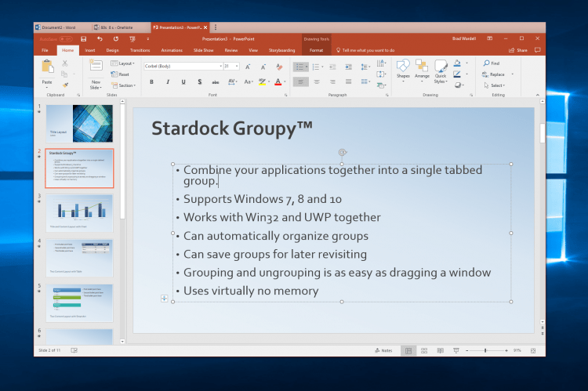Open the Transitions ribbon tab

click(139, 50)
